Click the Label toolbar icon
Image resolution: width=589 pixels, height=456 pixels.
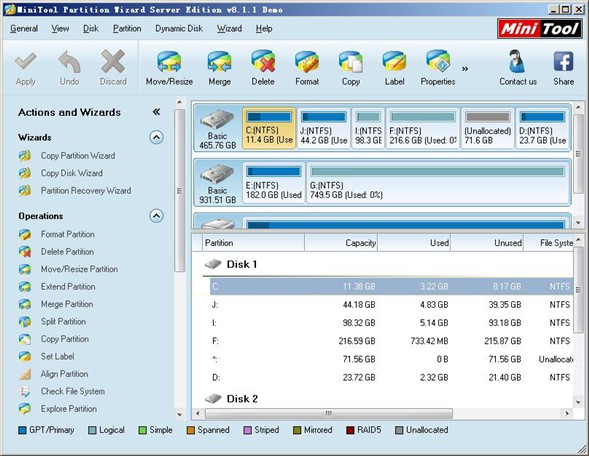pos(394,62)
